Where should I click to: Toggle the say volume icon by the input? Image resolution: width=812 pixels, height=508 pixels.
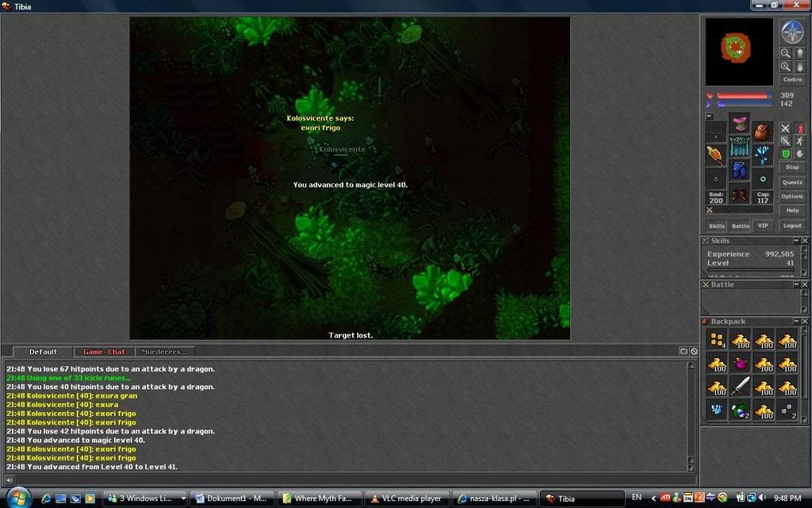[x=9, y=480]
